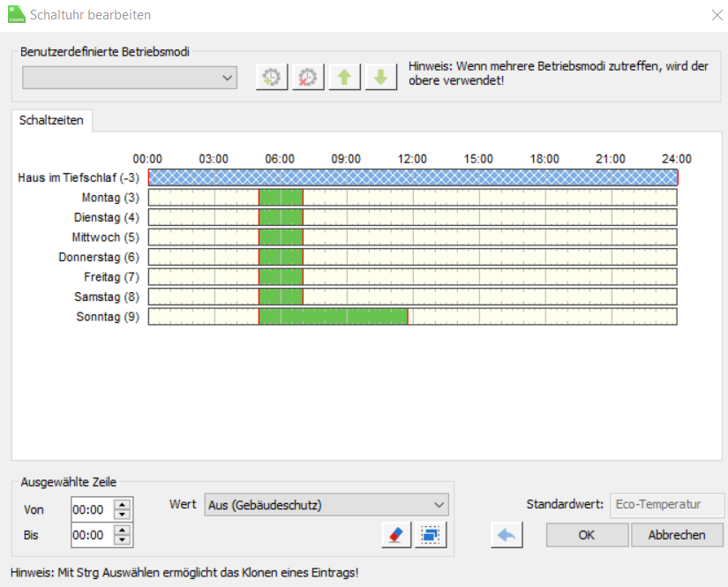The height and width of the screenshot is (587, 728).
Task: Close the Schaltuhr bearbeiten dialog
Action: (x=717, y=15)
